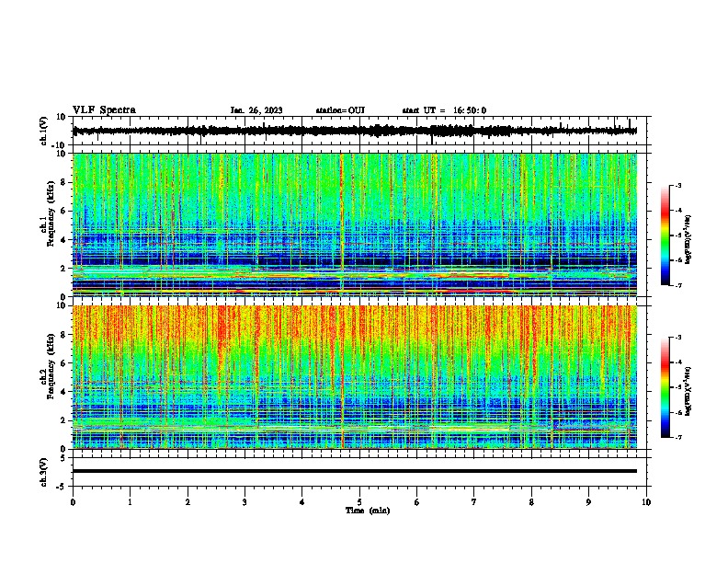Click the 2 minute tick label

(188, 502)
